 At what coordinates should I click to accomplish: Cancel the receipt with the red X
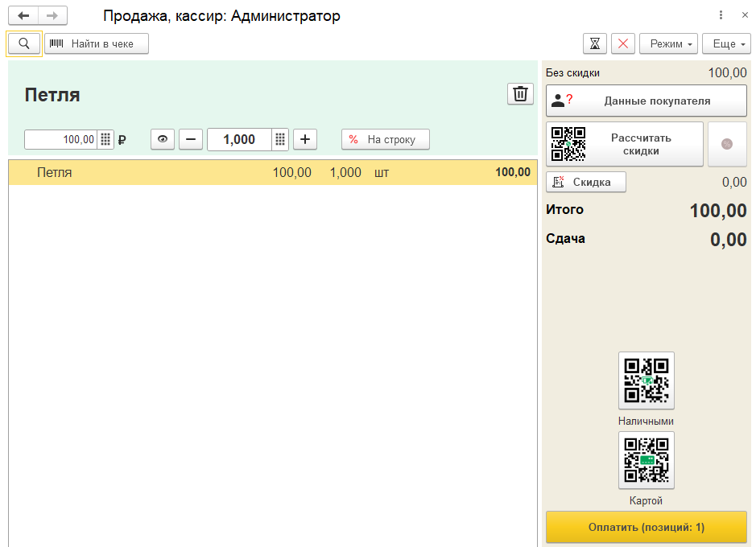[x=623, y=43]
